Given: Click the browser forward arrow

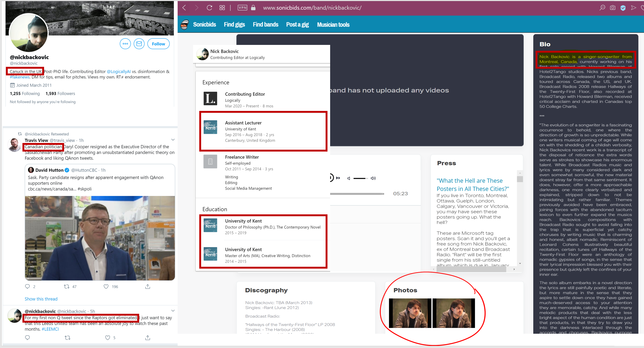Looking at the screenshot, I should tap(197, 8).
